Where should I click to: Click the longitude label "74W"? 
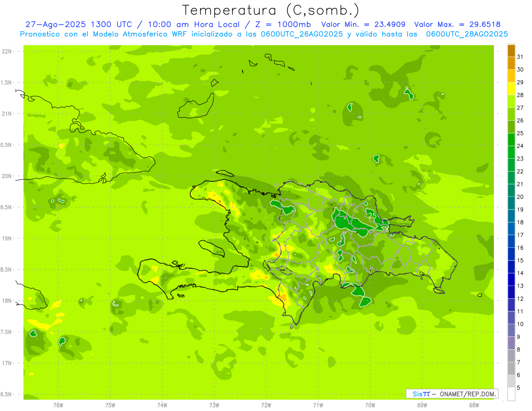tap(162, 405)
